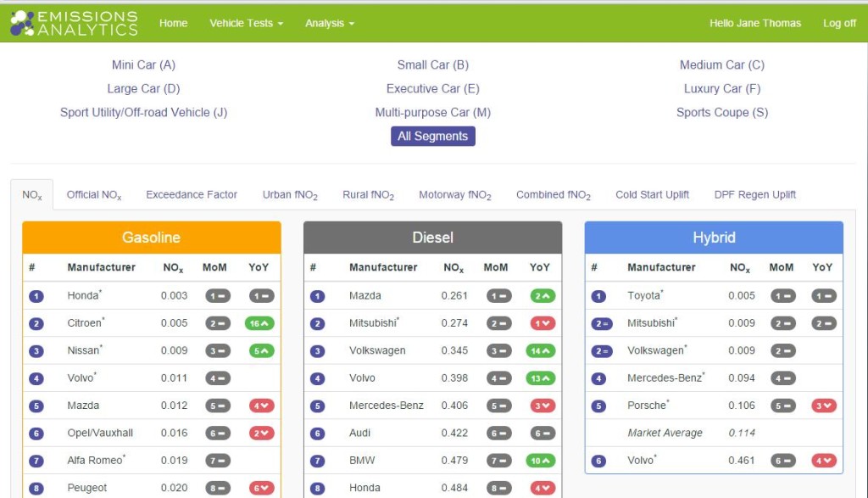This screenshot has height=498, width=868.
Task: Open the Cold Start Uplift tab
Action: (x=652, y=195)
